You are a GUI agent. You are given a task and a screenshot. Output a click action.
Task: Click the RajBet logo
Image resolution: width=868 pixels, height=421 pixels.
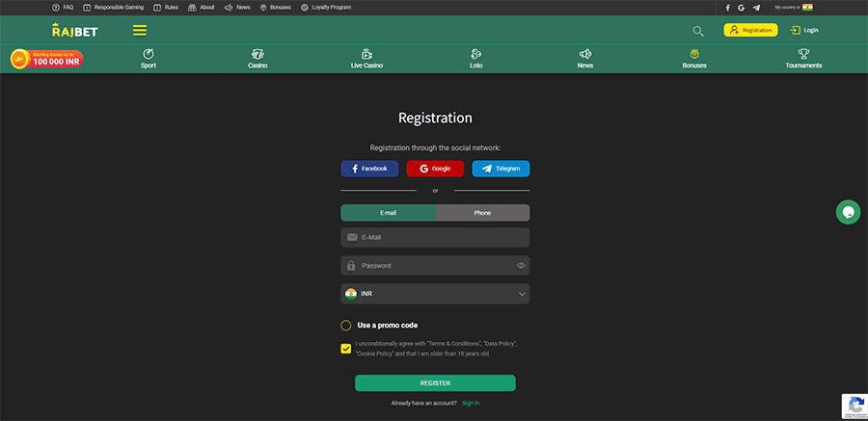coord(74,30)
